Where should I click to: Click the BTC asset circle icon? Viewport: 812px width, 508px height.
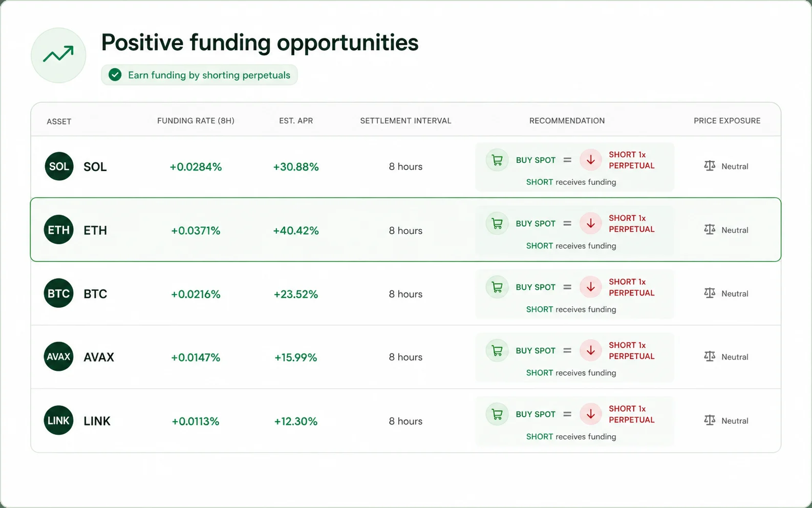(x=59, y=293)
